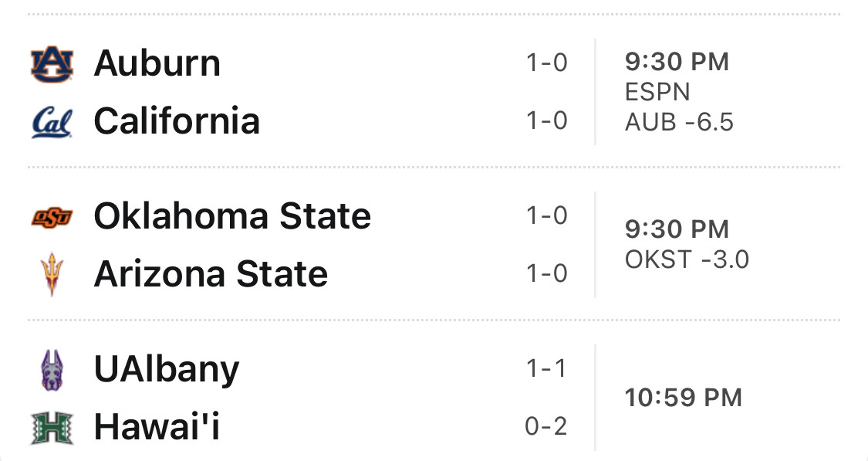Click the AUB -6.5 betting line
Screen dimensions: 868x461
coord(679,122)
